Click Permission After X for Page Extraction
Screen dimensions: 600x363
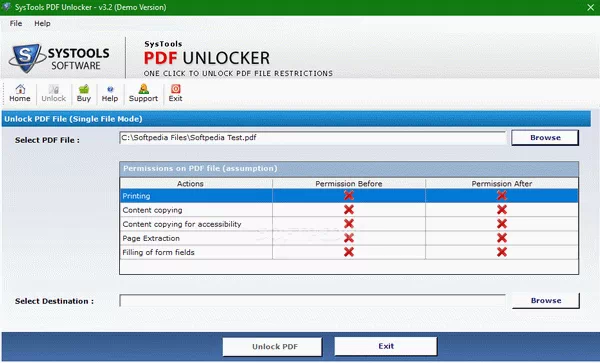[502, 238]
